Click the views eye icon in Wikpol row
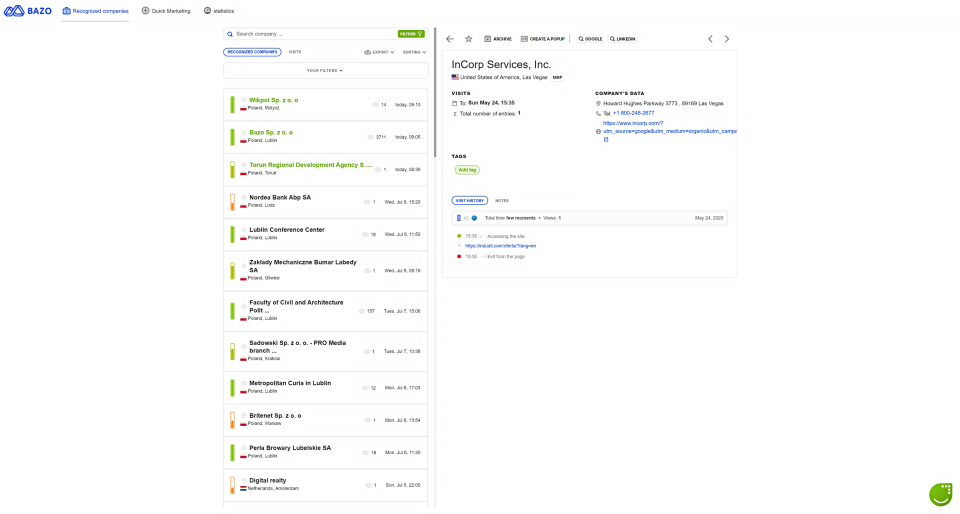The image size is (960, 514). coord(375,105)
